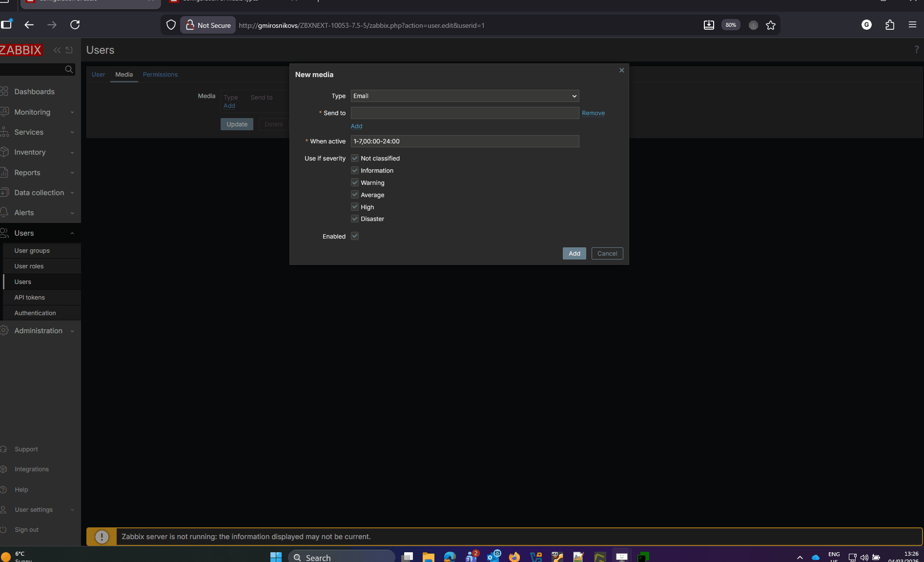
Task: Open the browser extensions puzzle icon
Action: pos(890,25)
